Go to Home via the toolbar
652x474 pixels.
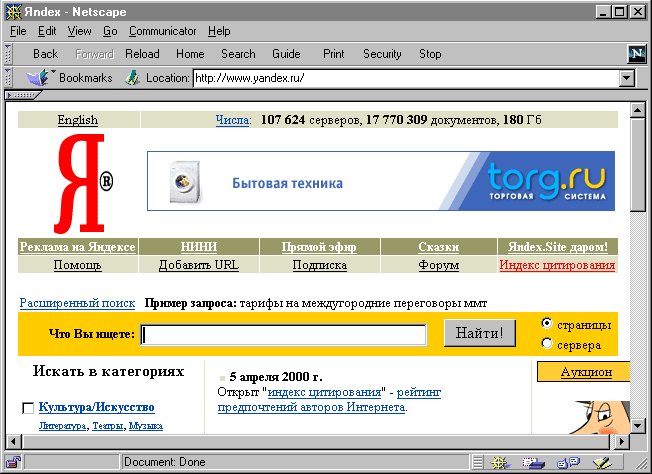[190, 54]
